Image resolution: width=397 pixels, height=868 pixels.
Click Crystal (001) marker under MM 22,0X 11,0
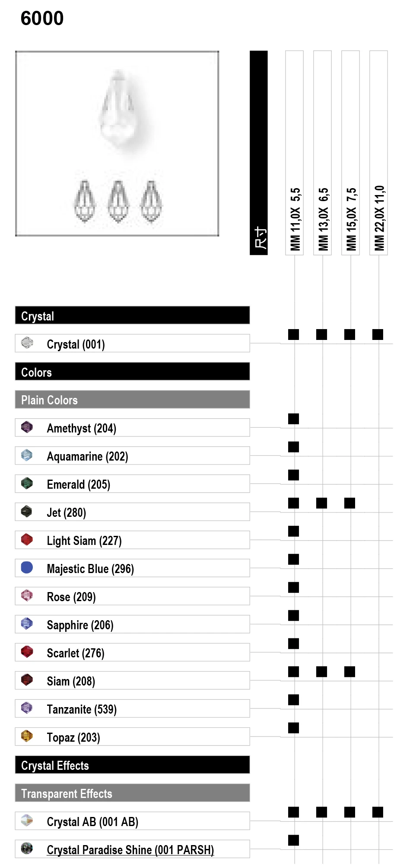coord(378,335)
